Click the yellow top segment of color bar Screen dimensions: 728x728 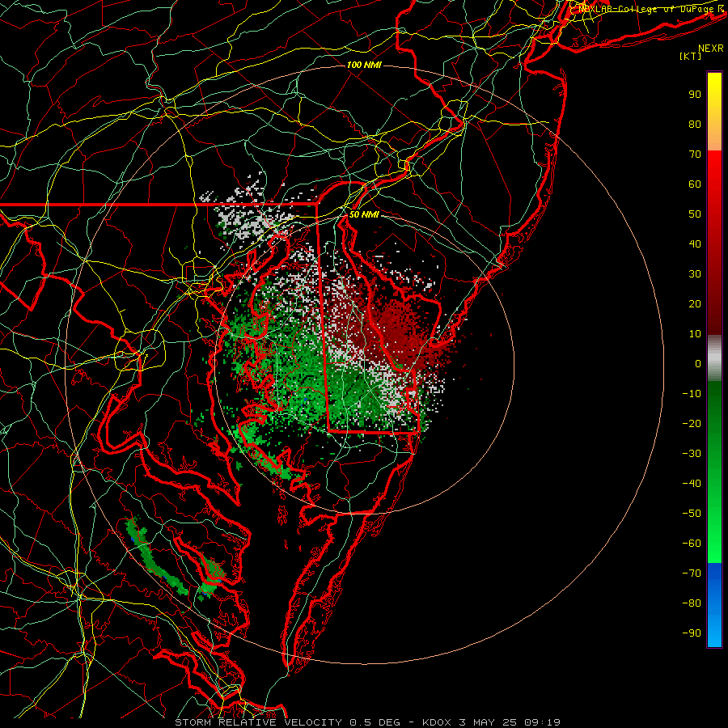[714, 112]
